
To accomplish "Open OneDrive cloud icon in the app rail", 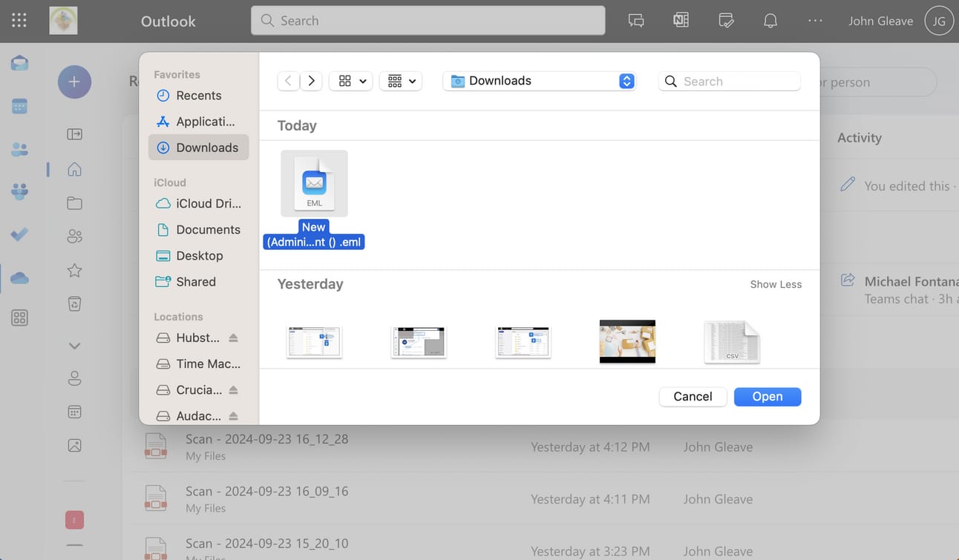I will [x=20, y=277].
